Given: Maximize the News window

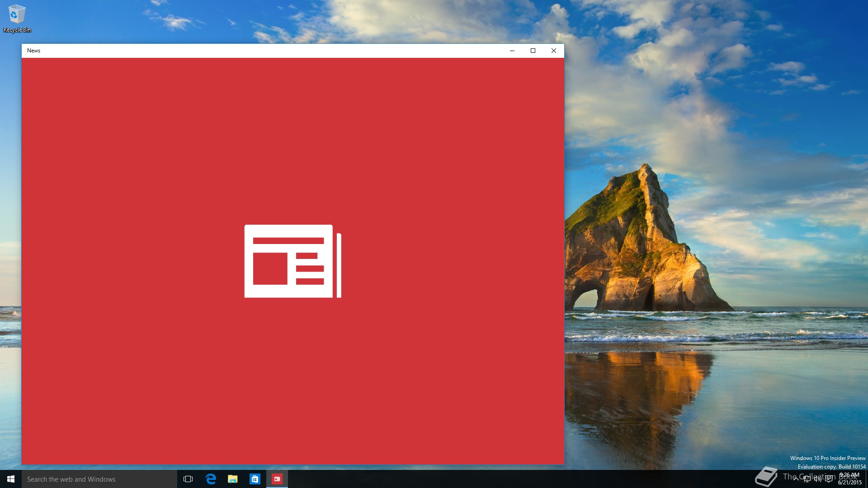Looking at the screenshot, I should 533,51.
